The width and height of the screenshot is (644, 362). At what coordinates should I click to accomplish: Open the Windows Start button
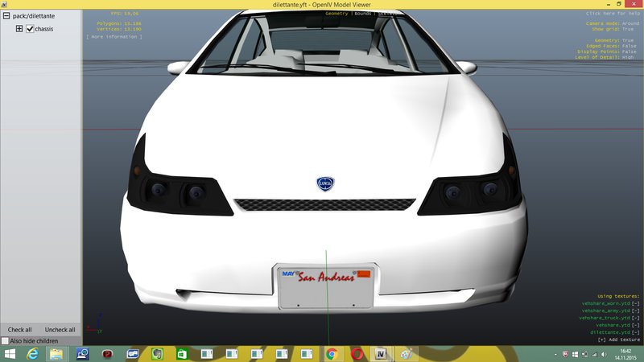tap(10, 354)
